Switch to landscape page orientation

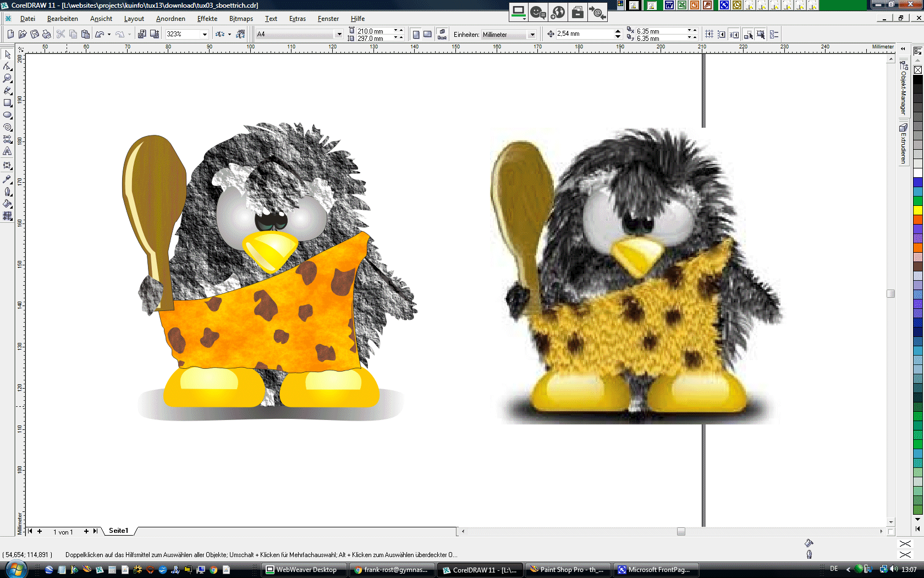pos(427,34)
